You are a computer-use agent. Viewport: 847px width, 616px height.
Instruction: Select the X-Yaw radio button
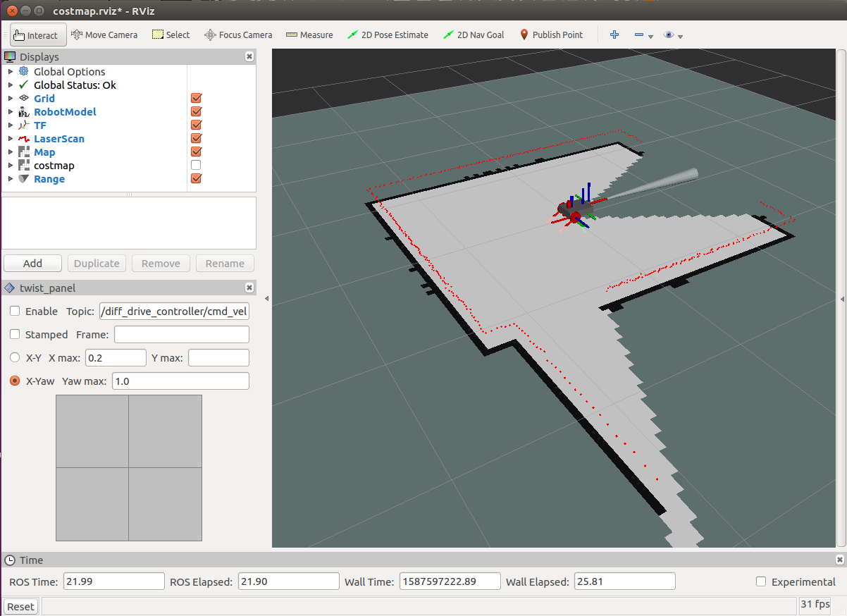point(15,381)
